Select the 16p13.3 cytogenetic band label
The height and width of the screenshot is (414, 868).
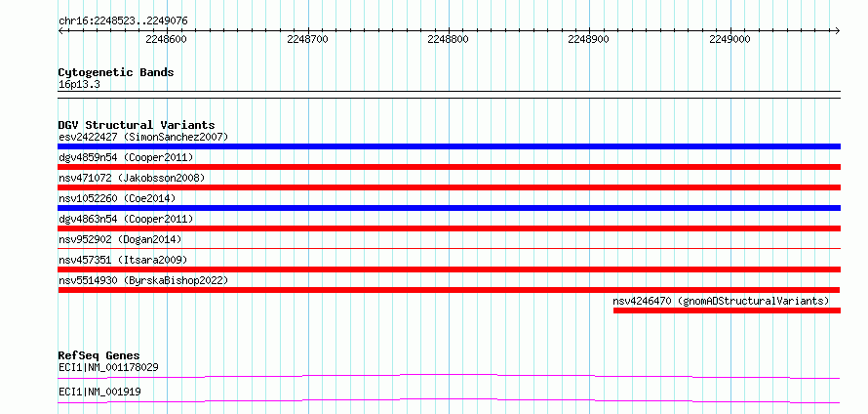79,85
